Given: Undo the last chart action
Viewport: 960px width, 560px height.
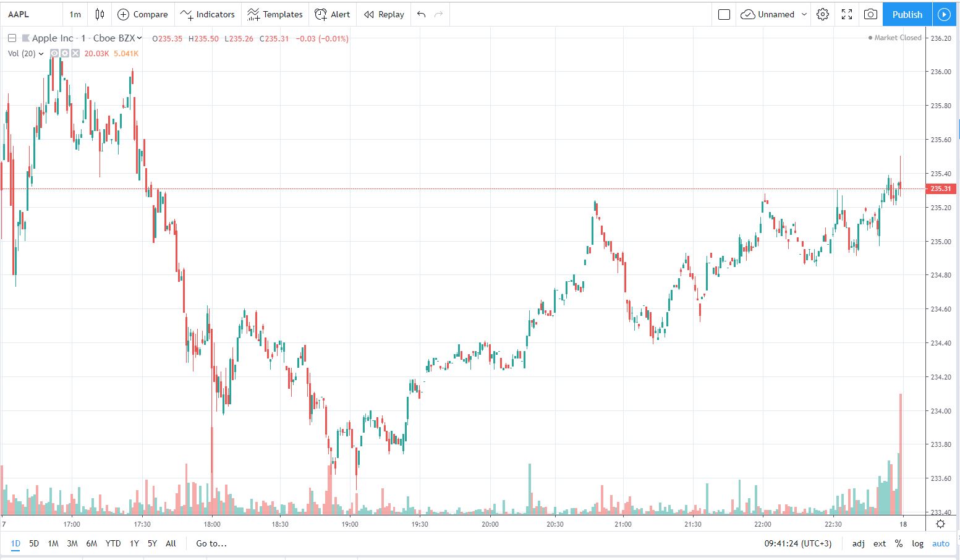Looking at the screenshot, I should pos(421,14).
